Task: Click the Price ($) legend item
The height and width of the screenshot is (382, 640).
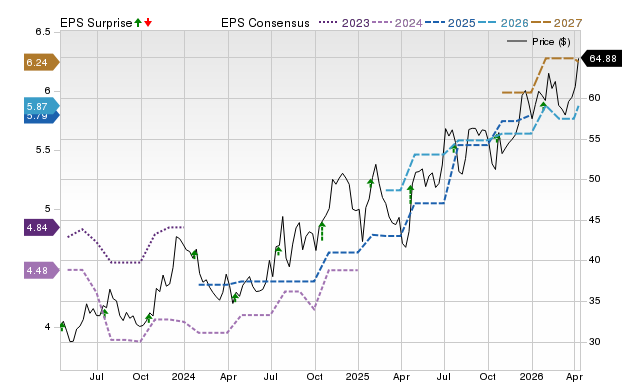Action: tap(539, 42)
